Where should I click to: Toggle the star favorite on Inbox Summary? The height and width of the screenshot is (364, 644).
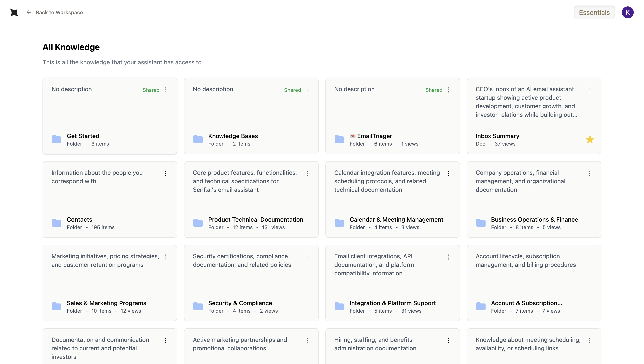pyautogui.click(x=590, y=139)
